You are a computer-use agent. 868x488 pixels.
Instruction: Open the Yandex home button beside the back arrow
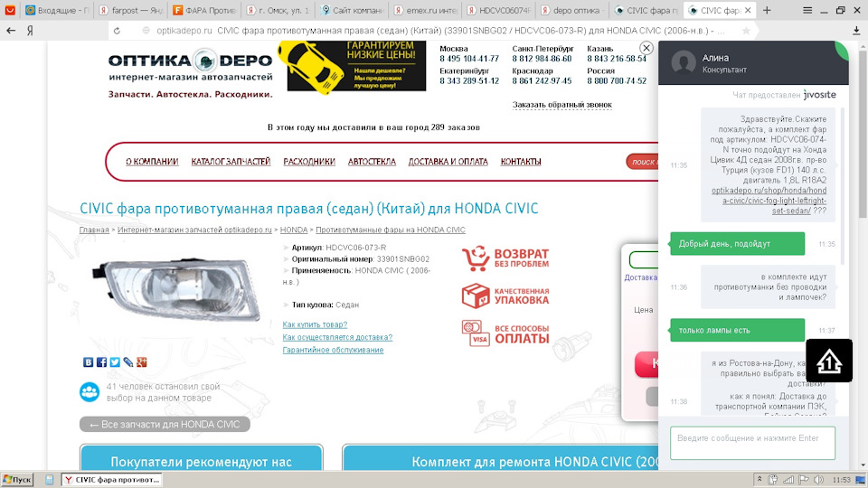[31, 31]
